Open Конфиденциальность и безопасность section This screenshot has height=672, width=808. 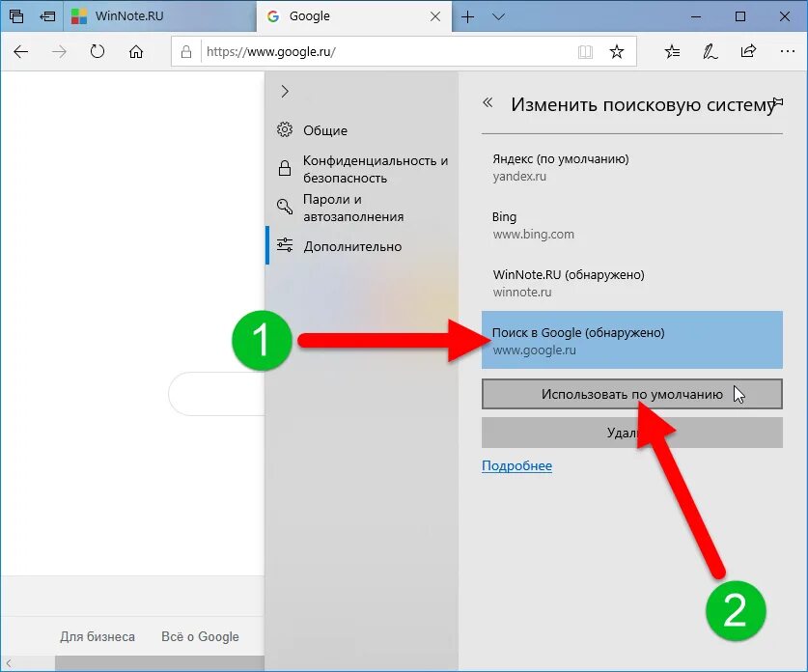click(x=362, y=169)
